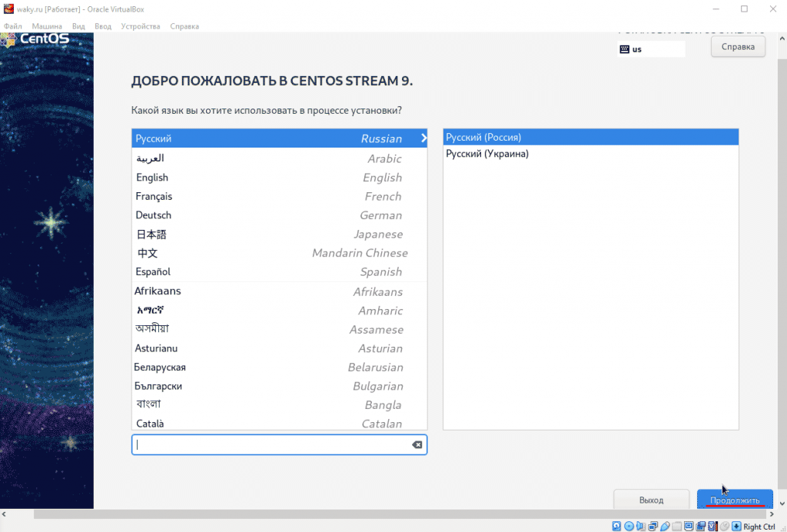
Task: Click the us keyboard layout indicator
Action: [x=651, y=49]
